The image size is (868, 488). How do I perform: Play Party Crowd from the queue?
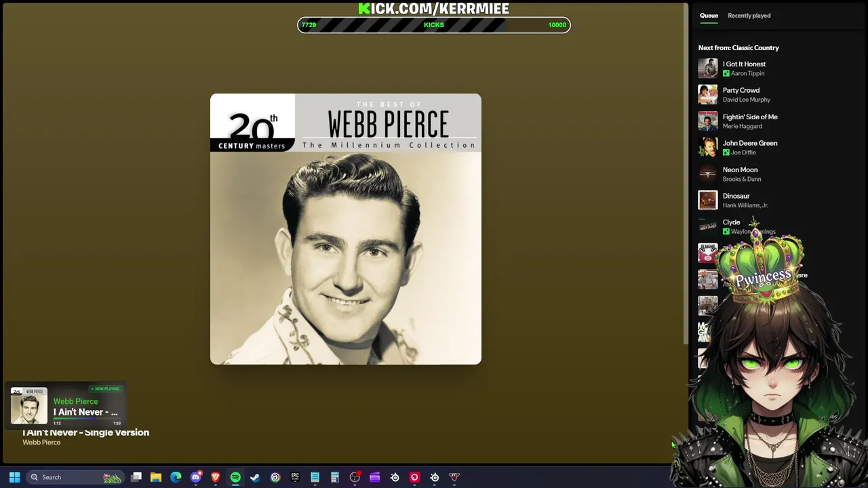click(x=741, y=90)
